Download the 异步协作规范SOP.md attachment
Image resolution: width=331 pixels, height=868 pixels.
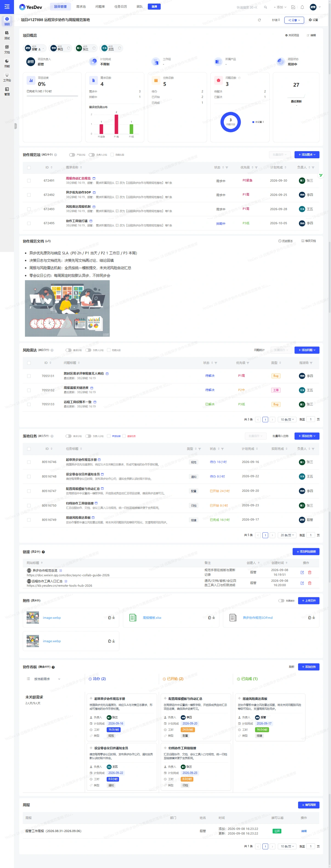click(x=314, y=617)
